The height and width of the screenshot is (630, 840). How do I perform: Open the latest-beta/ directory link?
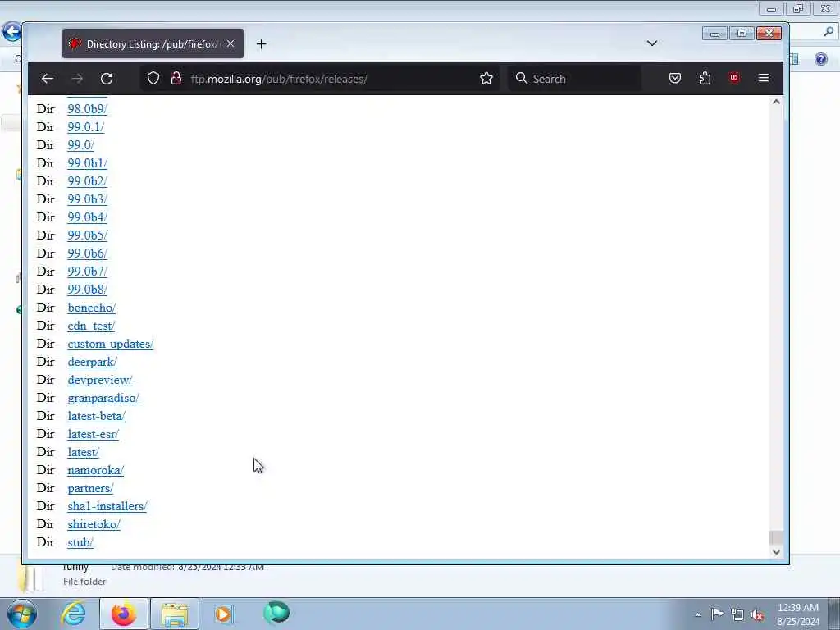(x=97, y=416)
